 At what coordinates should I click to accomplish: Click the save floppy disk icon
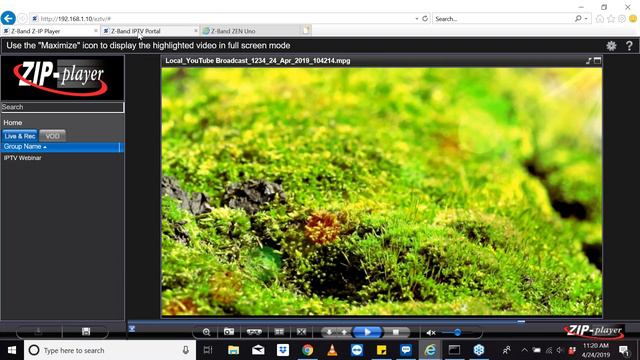[x=86, y=331]
